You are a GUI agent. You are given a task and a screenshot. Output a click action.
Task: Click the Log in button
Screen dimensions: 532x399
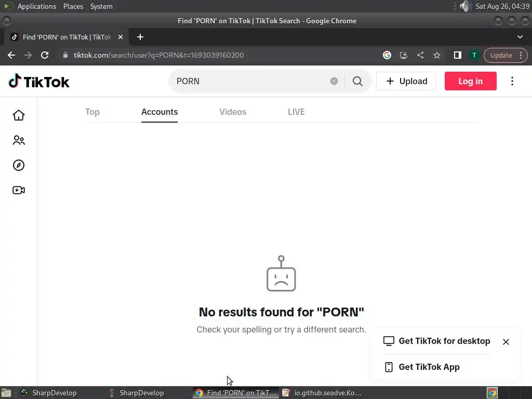coord(471,81)
